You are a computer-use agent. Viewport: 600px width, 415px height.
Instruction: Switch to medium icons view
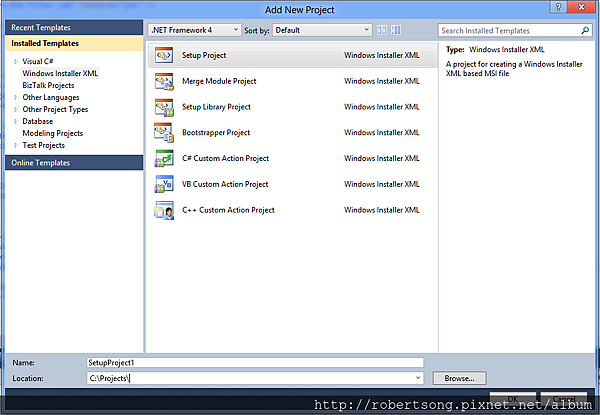[x=396, y=30]
